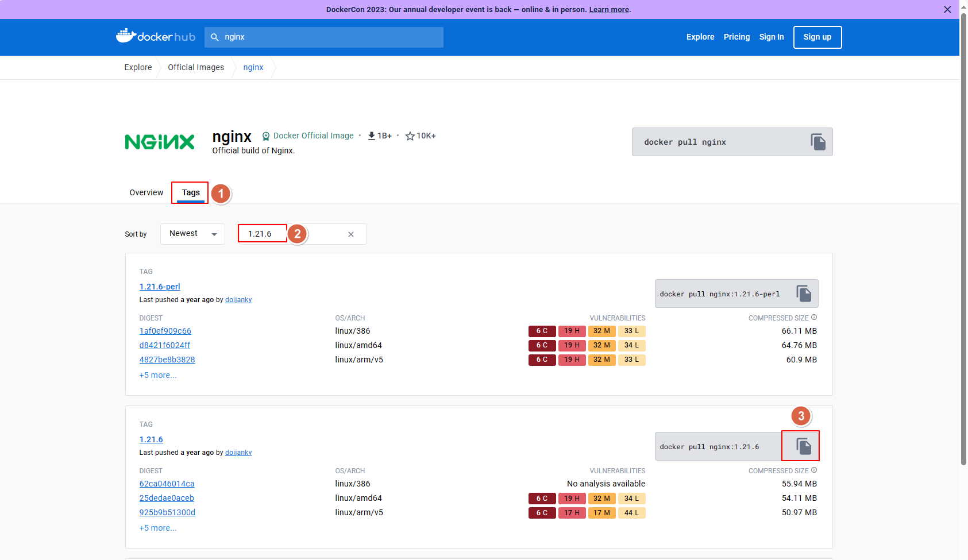Open digest 1af0ef909c66

(165, 331)
